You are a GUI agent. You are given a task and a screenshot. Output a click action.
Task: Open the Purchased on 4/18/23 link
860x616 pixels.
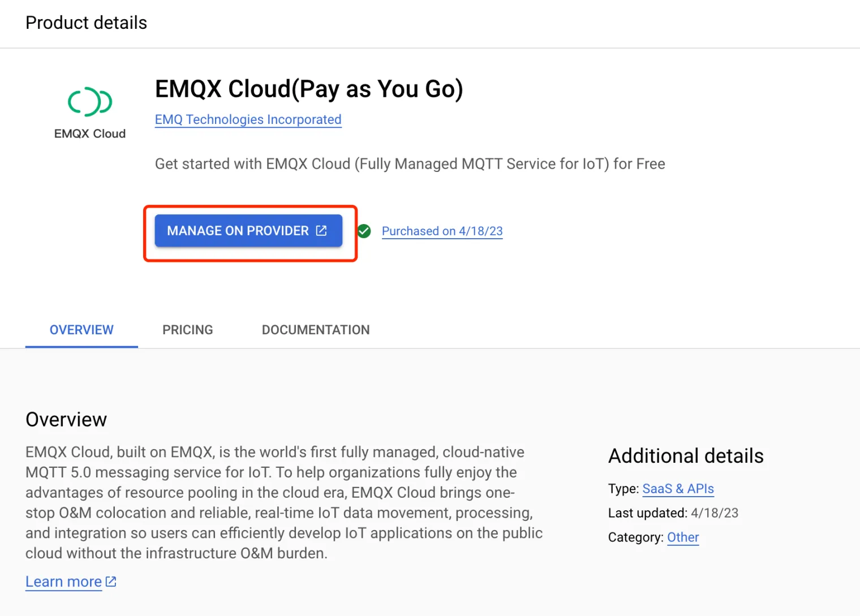[x=442, y=231]
